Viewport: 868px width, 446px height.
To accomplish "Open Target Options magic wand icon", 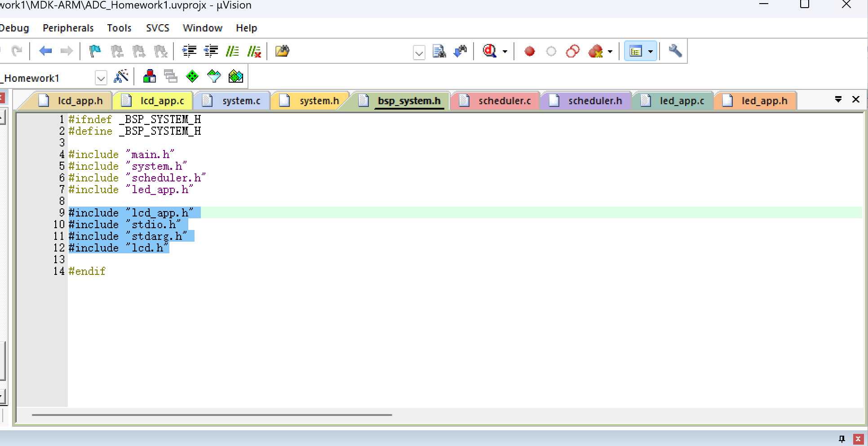I will click(121, 76).
